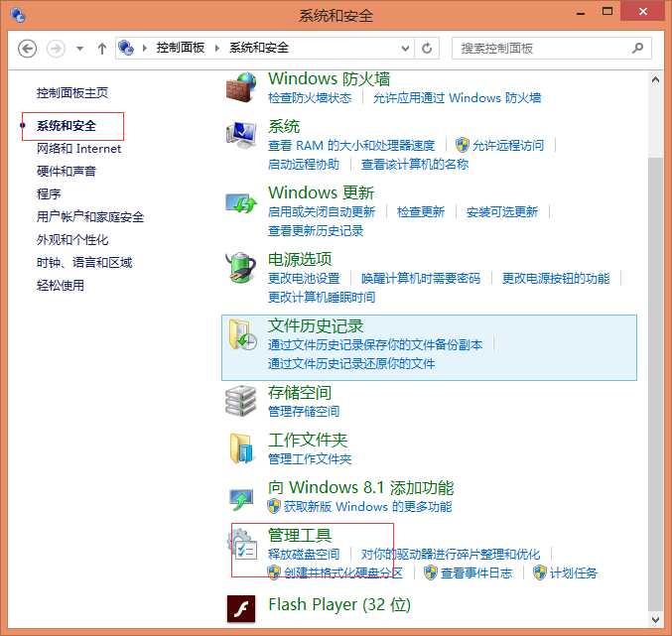
Task: Open the 电源选项 battery icon
Action: click(240, 268)
